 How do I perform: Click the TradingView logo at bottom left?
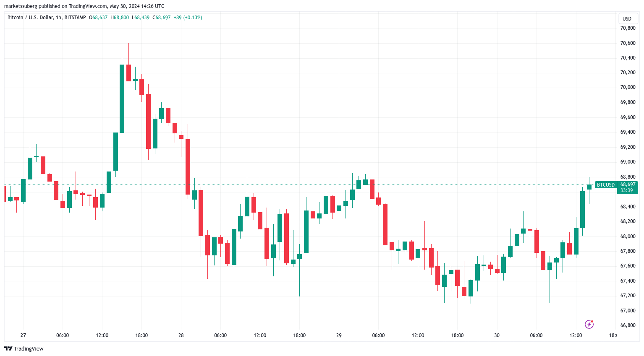[x=24, y=348]
